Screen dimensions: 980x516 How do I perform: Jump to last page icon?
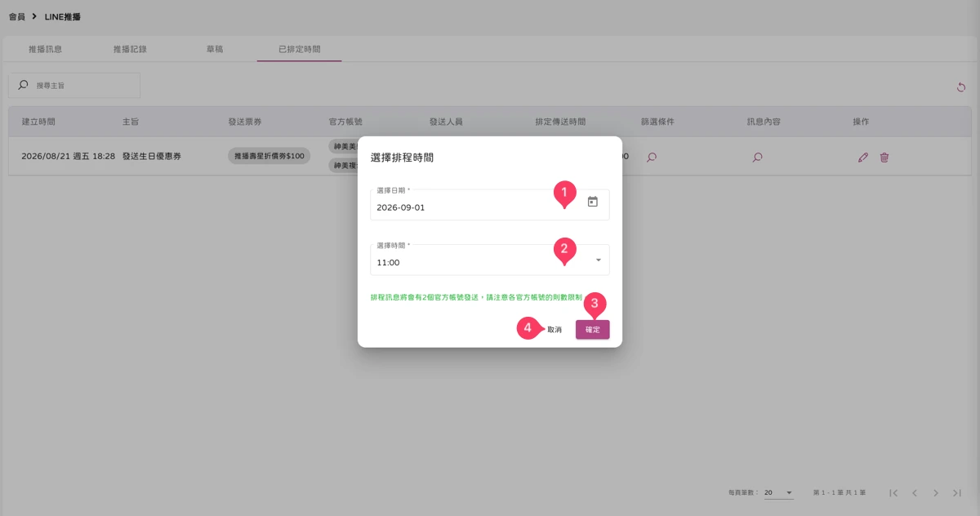[957, 493]
